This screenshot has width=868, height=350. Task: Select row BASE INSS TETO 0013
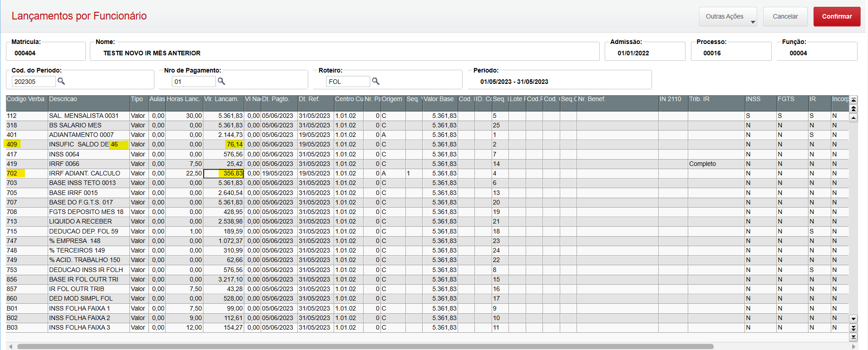pyautogui.click(x=427, y=183)
